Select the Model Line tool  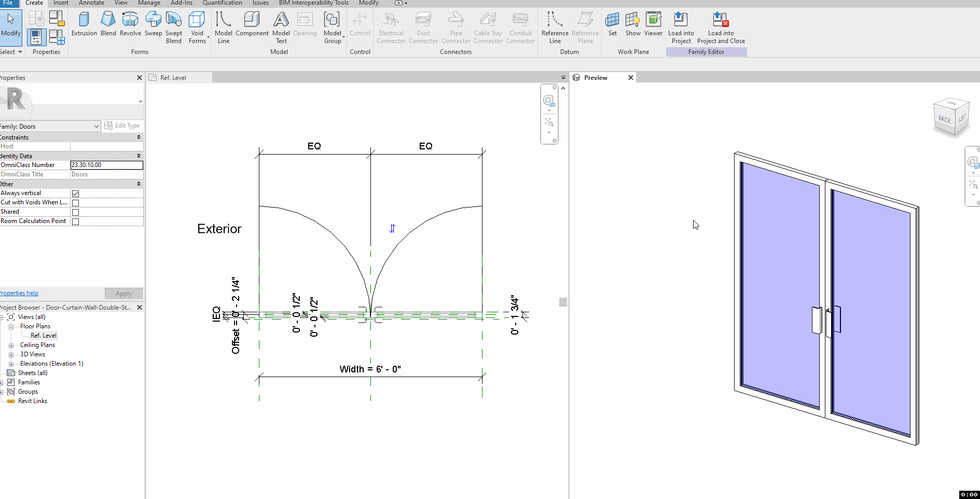(224, 28)
